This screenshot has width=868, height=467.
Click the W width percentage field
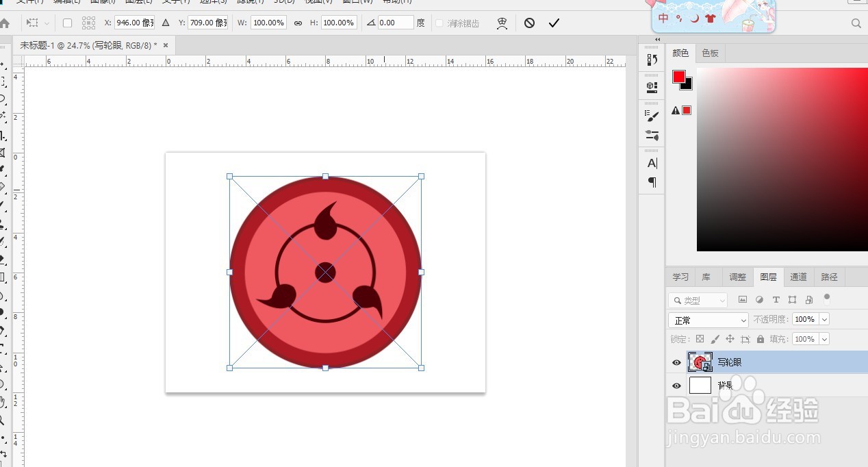[268, 23]
